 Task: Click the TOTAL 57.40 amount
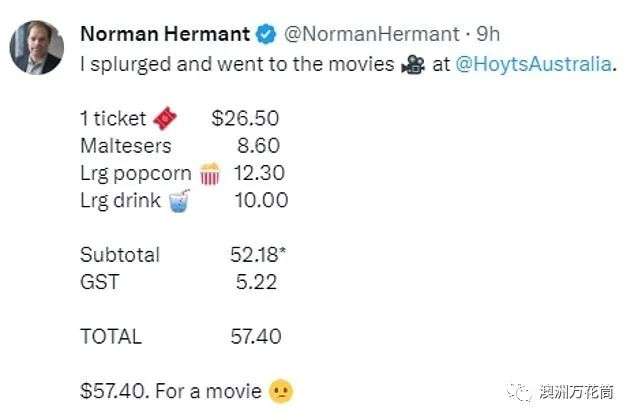256,337
